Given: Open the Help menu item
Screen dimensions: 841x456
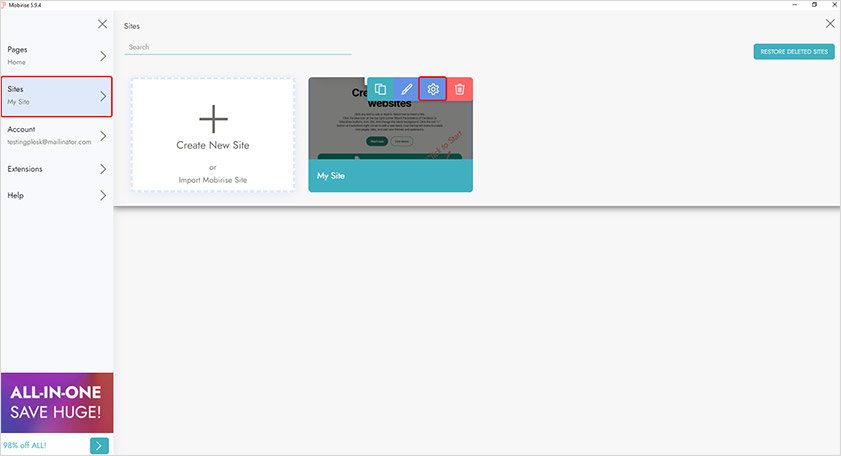Looking at the screenshot, I should [x=57, y=196].
